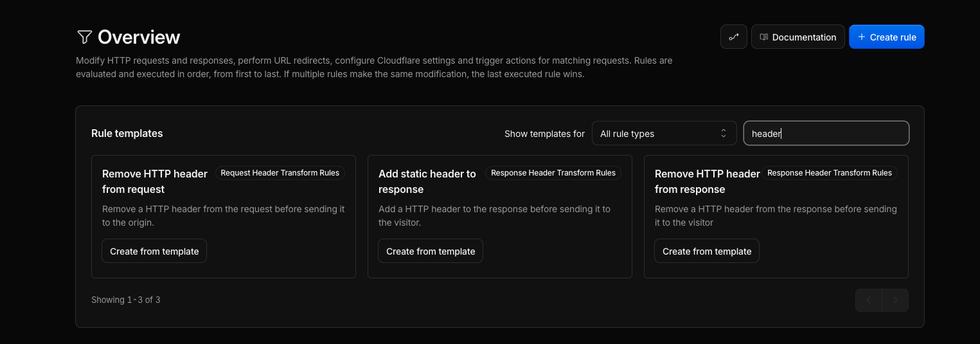
Task: Click the up-down chevrons in rule types dropdown
Action: [724, 133]
